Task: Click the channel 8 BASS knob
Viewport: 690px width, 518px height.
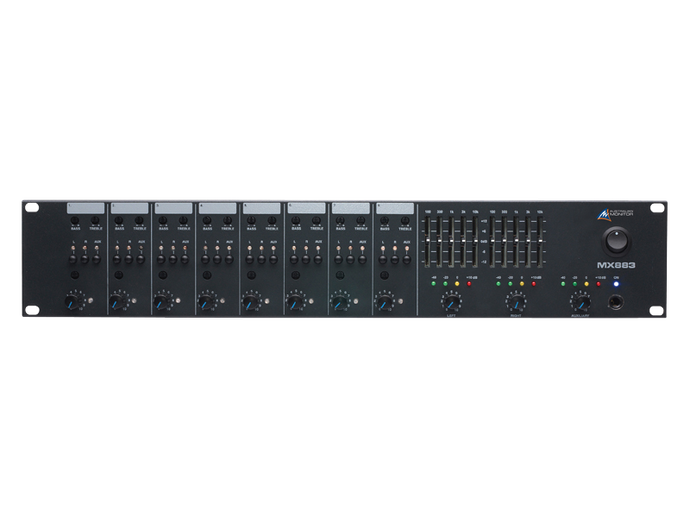Action: point(384,220)
